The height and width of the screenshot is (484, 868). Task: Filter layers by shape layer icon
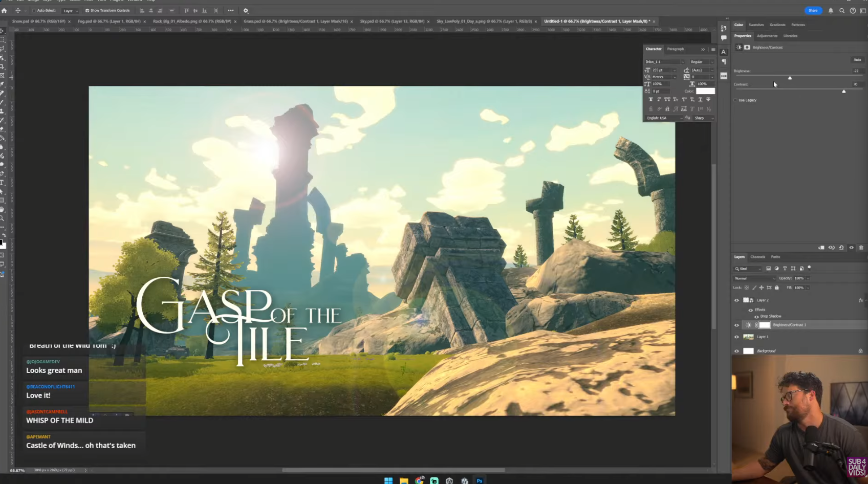[793, 268]
